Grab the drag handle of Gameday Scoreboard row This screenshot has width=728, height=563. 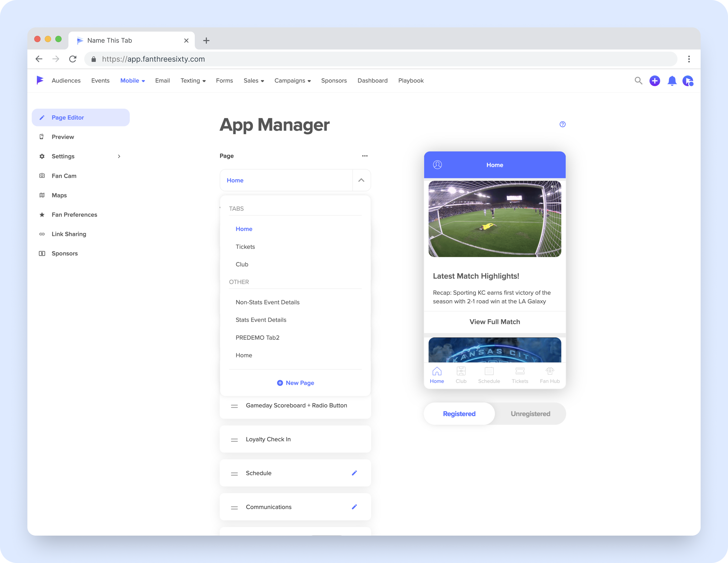pos(234,406)
